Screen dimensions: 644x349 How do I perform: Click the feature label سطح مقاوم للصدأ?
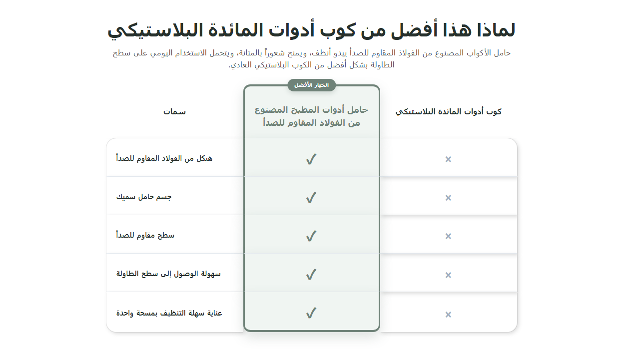tap(145, 235)
